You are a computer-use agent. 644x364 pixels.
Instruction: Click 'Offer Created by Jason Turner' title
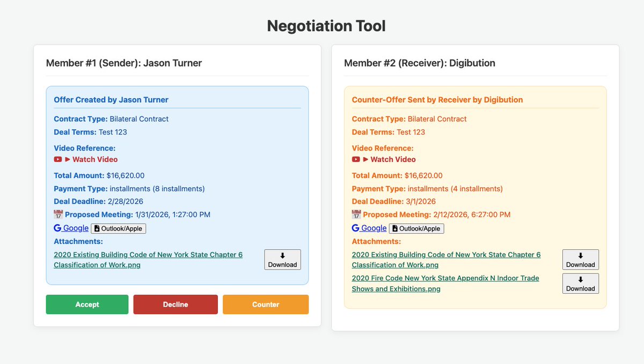pos(111,100)
